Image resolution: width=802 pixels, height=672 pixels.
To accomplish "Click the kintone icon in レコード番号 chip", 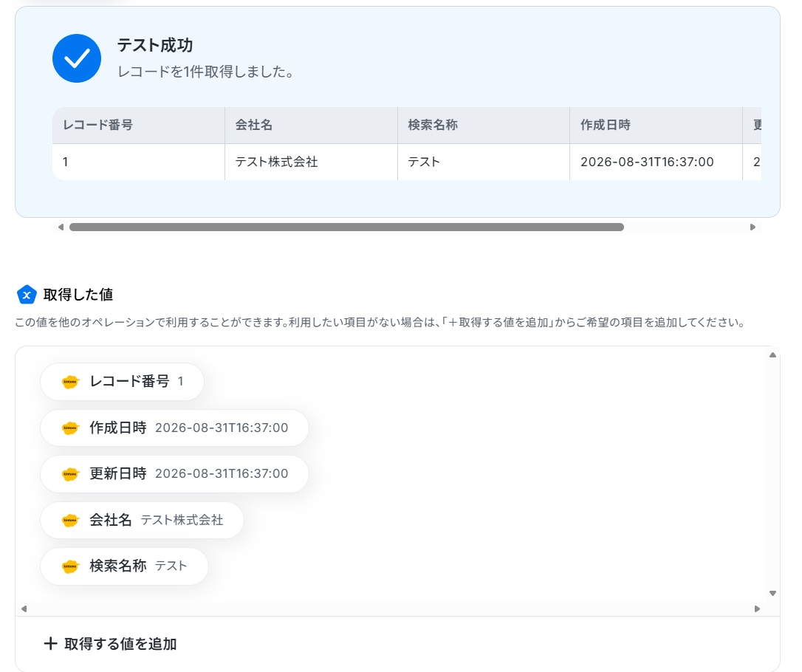I will point(70,382).
